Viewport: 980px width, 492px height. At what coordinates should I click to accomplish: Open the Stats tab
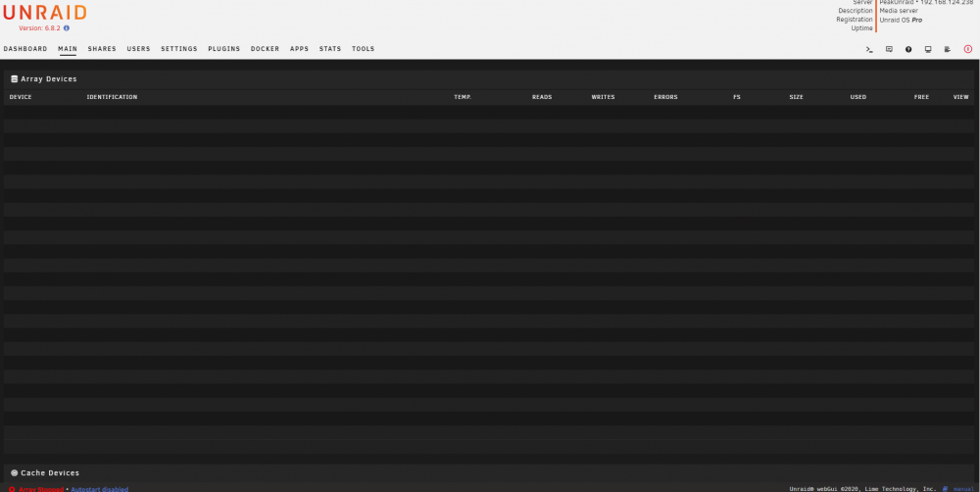330,49
